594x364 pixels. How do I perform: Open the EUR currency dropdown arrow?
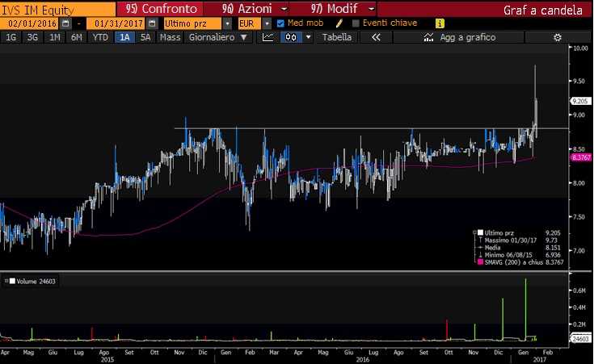(x=267, y=23)
